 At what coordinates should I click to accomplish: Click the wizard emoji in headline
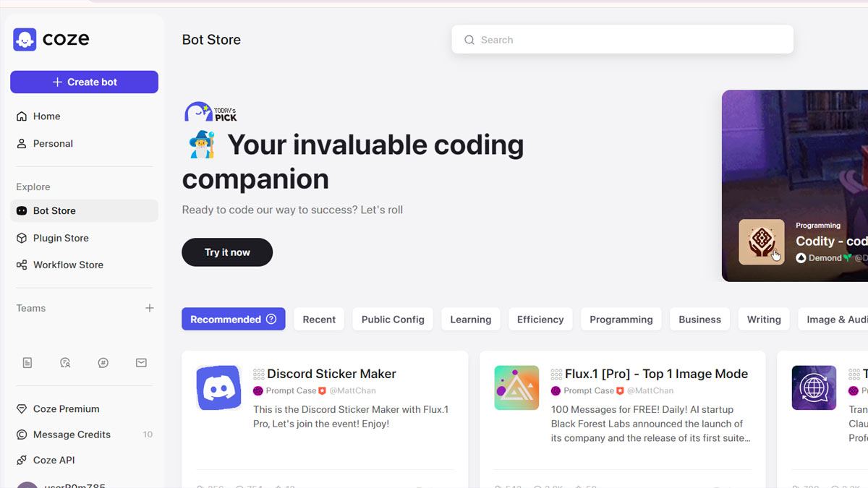pos(202,145)
